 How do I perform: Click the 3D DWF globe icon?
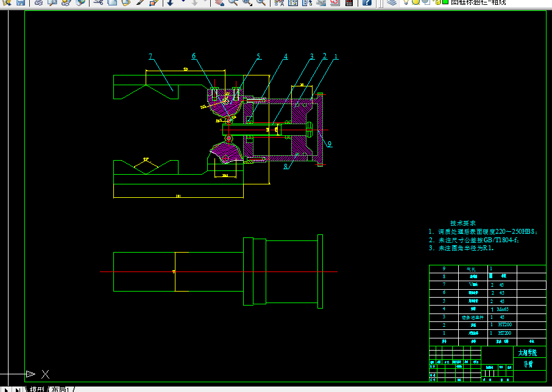pyautogui.click(x=80, y=2)
